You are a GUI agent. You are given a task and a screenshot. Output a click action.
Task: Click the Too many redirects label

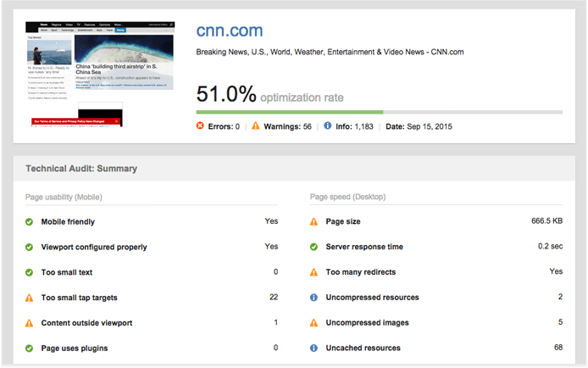(x=360, y=272)
